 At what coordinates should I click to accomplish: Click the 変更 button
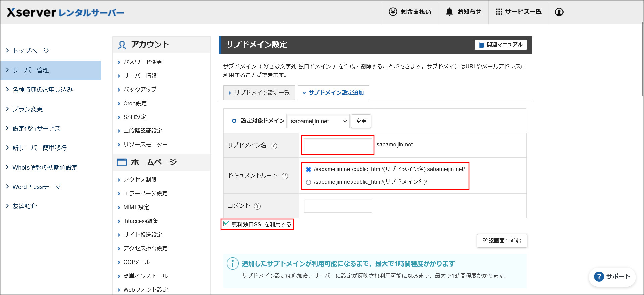pyautogui.click(x=361, y=121)
